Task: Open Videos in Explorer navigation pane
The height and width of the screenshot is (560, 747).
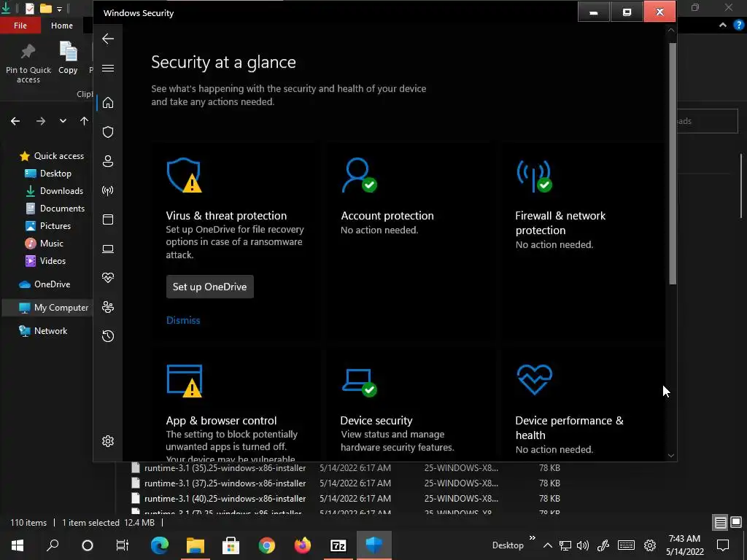Action: coord(45,261)
